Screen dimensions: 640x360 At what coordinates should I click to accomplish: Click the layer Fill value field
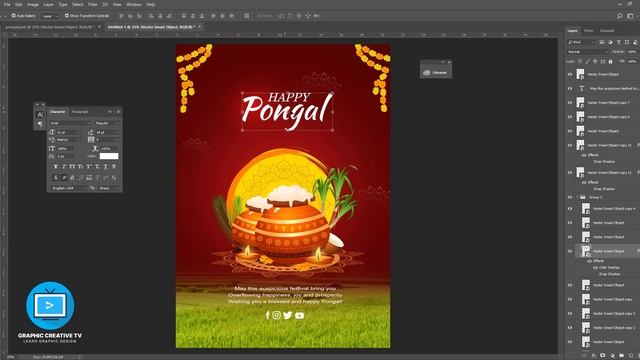pos(632,62)
